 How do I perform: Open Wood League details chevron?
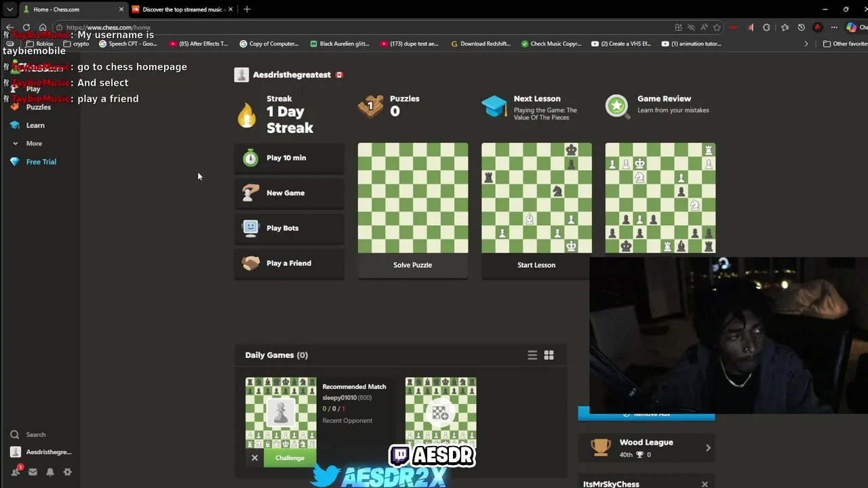(708, 448)
